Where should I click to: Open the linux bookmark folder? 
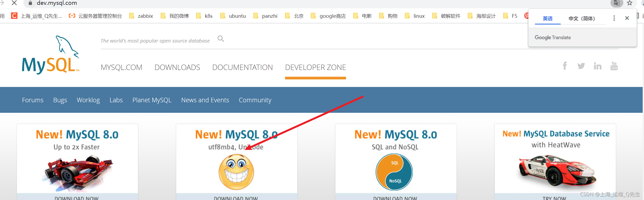coord(415,16)
